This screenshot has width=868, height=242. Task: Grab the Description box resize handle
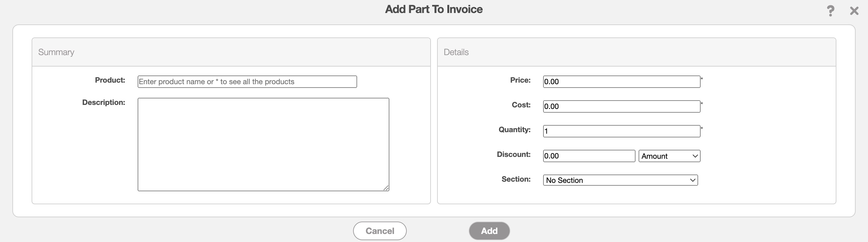pyautogui.click(x=386, y=188)
